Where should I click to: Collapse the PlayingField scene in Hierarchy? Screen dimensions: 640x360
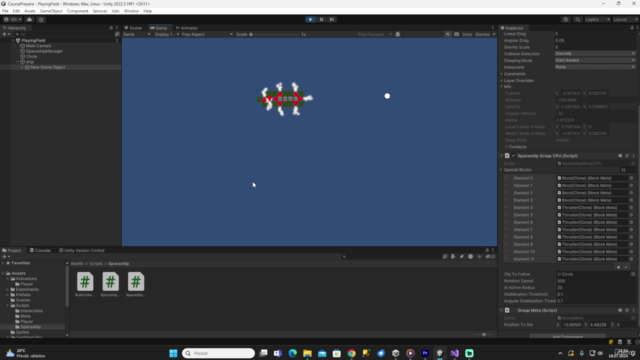13,40
